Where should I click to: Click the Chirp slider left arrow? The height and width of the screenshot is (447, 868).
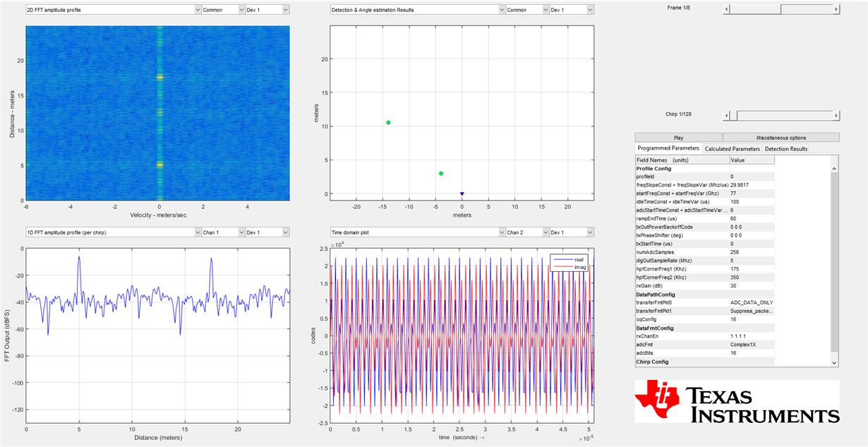click(727, 115)
